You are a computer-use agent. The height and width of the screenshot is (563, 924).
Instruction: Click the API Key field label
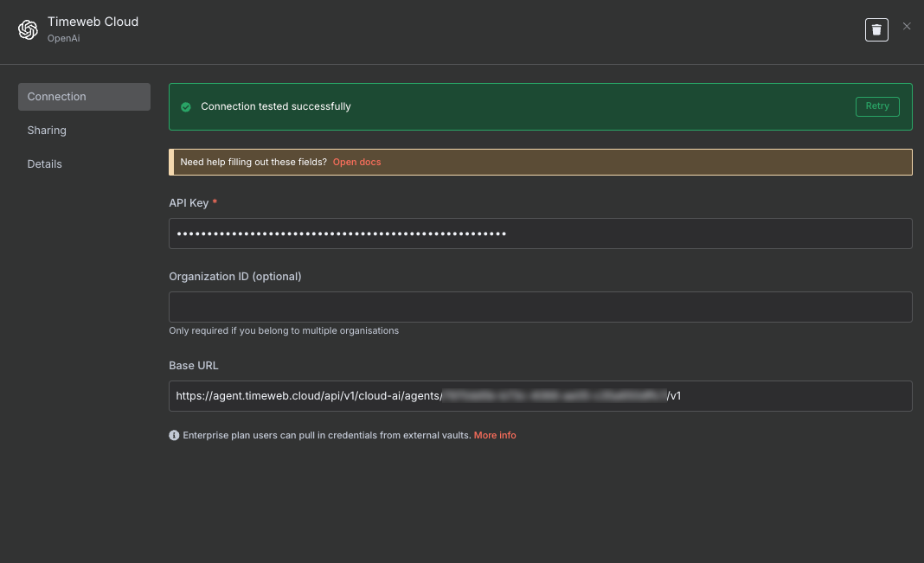tap(189, 202)
